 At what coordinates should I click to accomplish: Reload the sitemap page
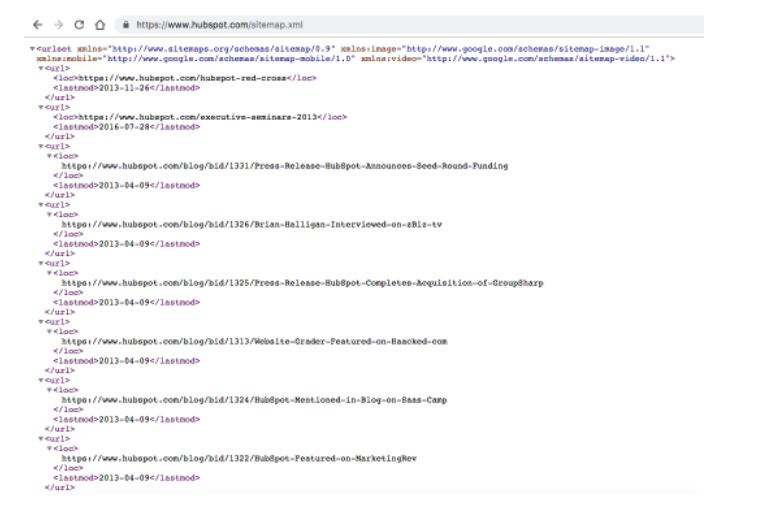pos(79,24)
